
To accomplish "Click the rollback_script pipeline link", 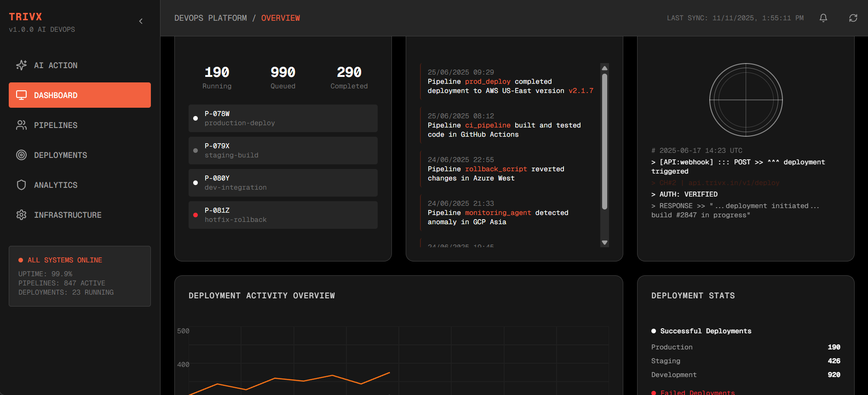I will coord(495,169).
